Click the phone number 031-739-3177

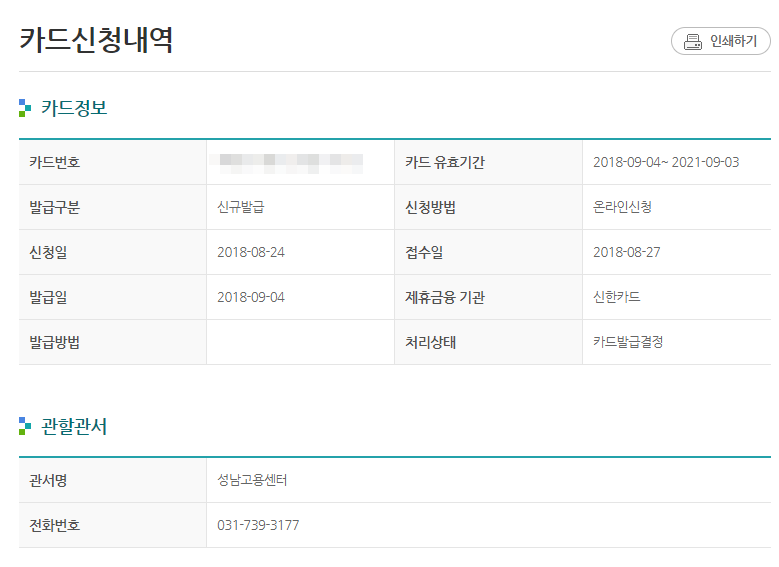point(258,525)
